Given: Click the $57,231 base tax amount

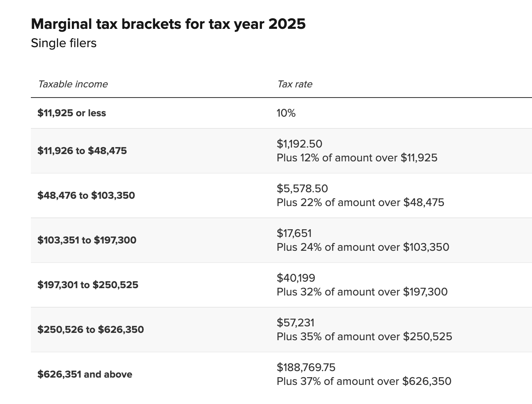Looking at the screenshot, I should tap(295, 323).
